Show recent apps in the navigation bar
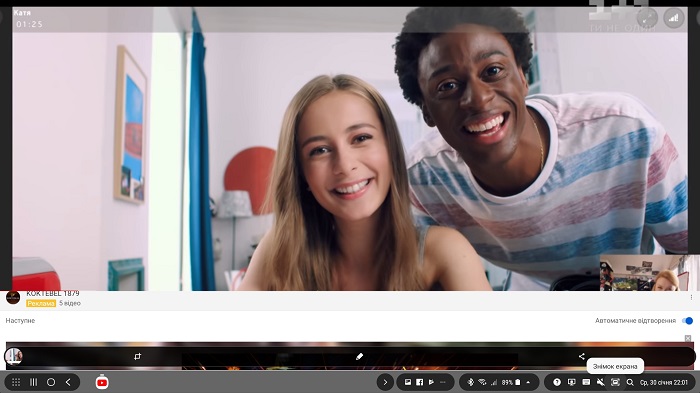 [x=33, y=382]
